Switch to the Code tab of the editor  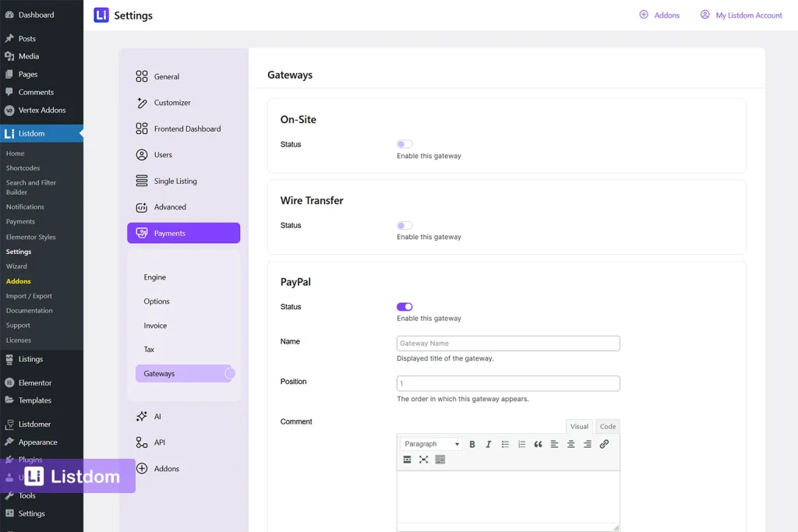(607, 426)
